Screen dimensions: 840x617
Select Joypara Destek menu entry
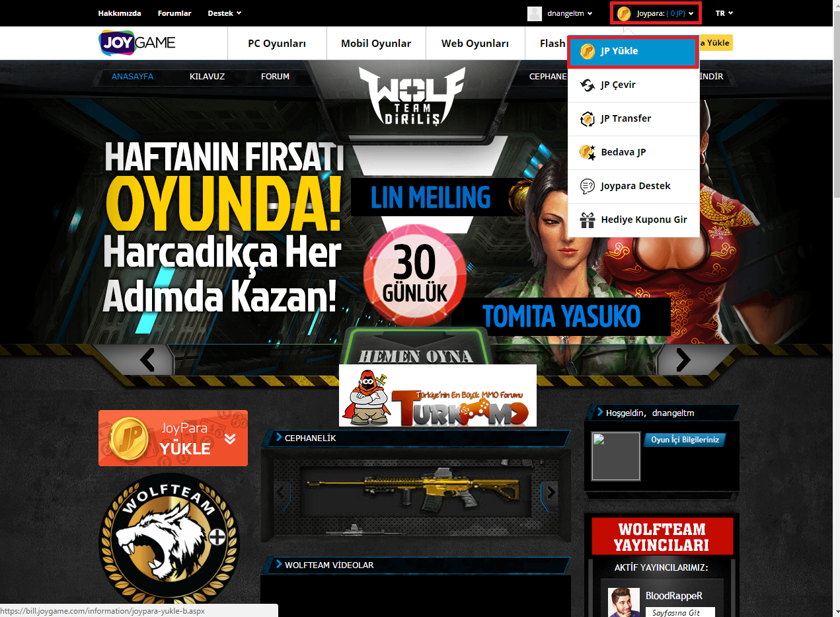pyautogui.click(x=633, y=186)
